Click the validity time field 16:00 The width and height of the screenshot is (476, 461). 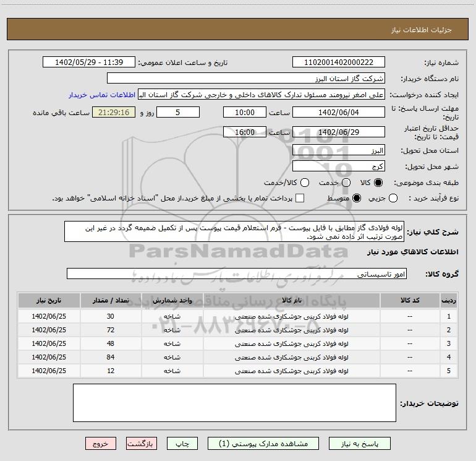245,132
